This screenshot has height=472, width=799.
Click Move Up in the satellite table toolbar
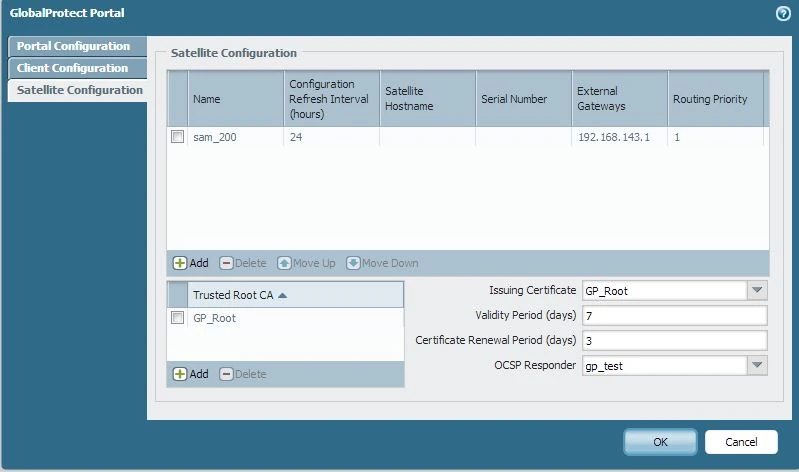coord(306,263)
